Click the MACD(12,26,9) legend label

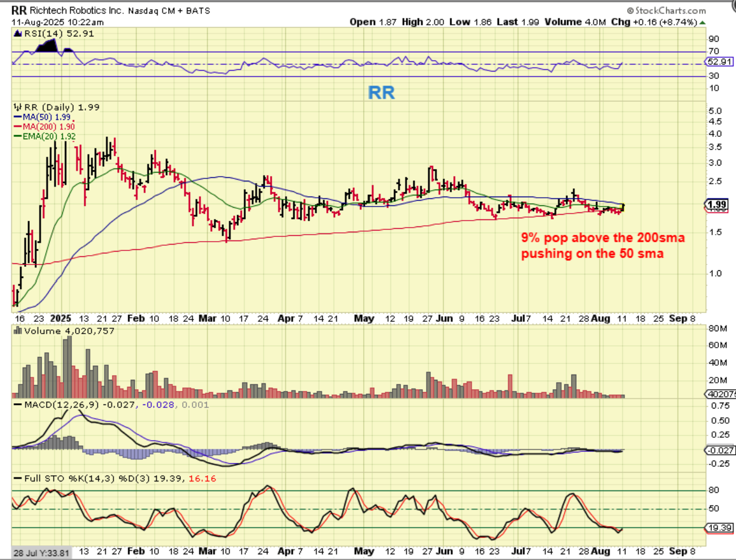pyautogui.click(x=62, y=405)
